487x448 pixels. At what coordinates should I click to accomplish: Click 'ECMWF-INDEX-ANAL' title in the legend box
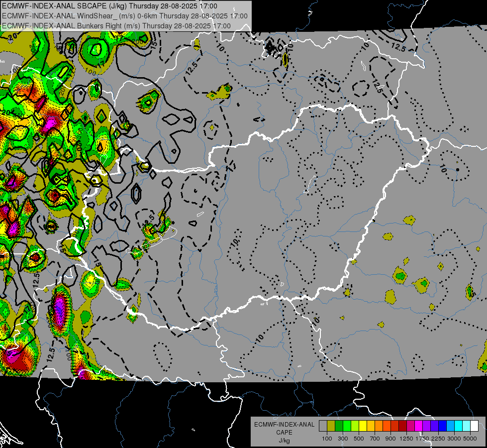pos(285,425)
